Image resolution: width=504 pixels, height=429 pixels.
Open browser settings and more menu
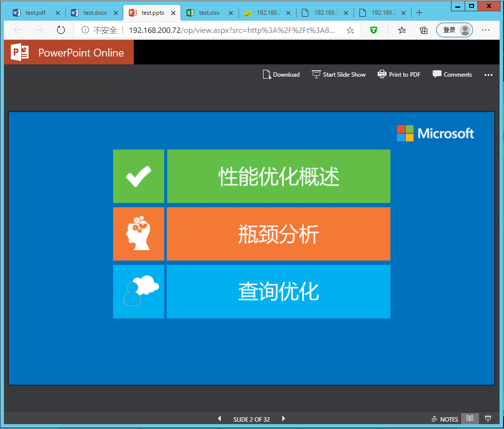click(x=486, y=30)
